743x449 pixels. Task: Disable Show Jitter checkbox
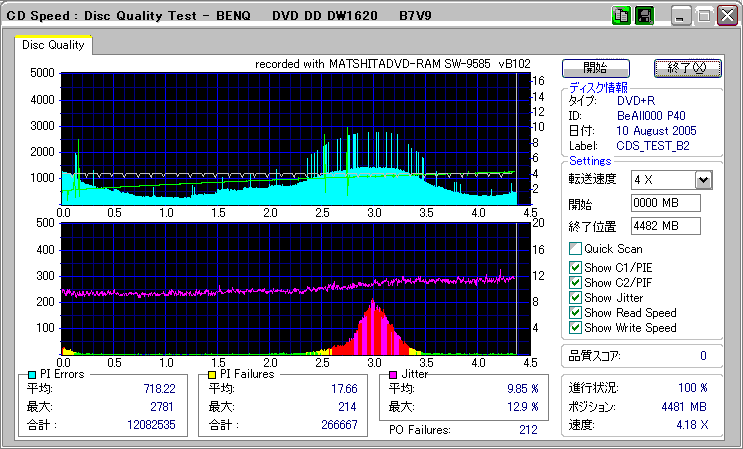coord(574,297)
